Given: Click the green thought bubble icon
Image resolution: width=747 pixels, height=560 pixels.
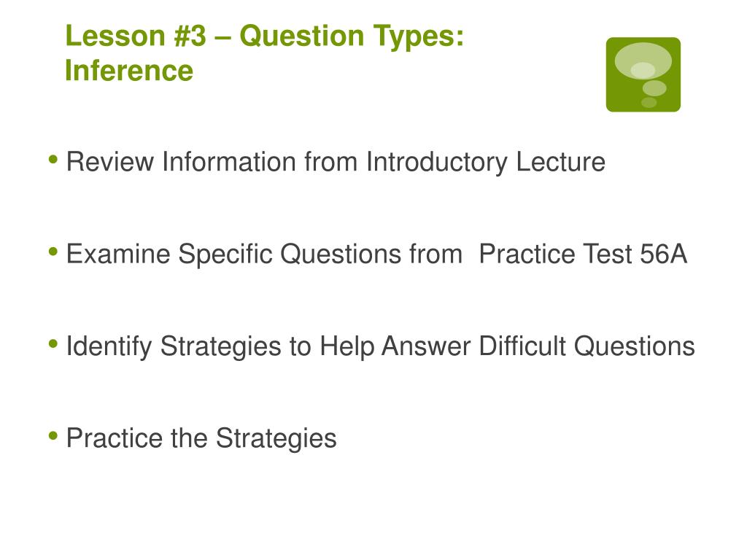Looking at the screenshot, I should tap(643, 75).
